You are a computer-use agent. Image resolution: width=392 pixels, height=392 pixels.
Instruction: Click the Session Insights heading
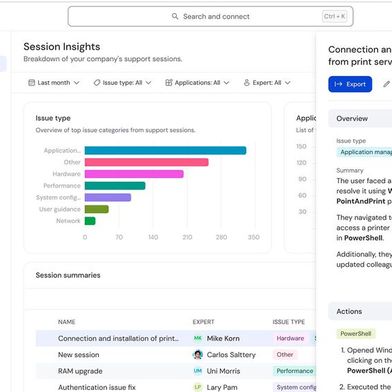62,47
